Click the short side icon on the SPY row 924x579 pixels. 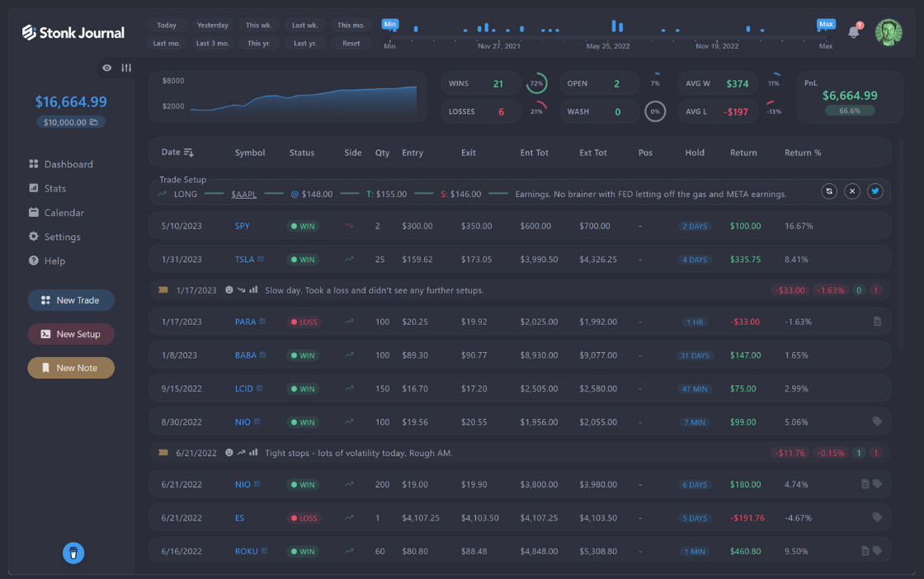tap(349, 226)
